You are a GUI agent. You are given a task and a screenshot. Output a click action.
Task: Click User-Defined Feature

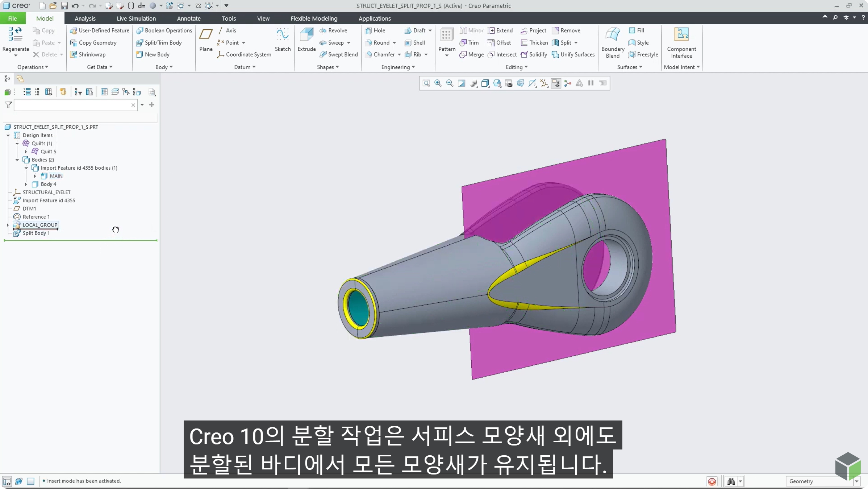tap(100, 30)
